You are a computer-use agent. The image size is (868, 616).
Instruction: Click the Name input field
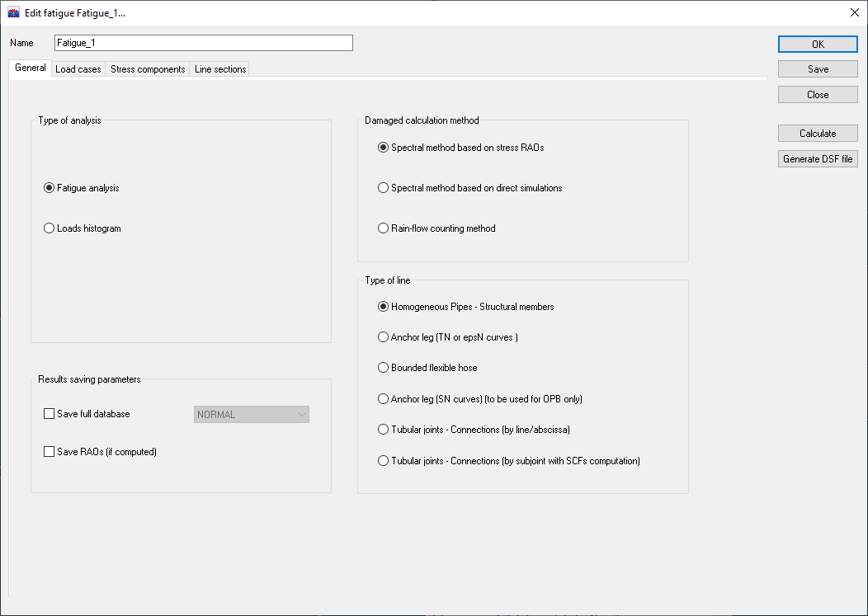click(x=203, y=43)
